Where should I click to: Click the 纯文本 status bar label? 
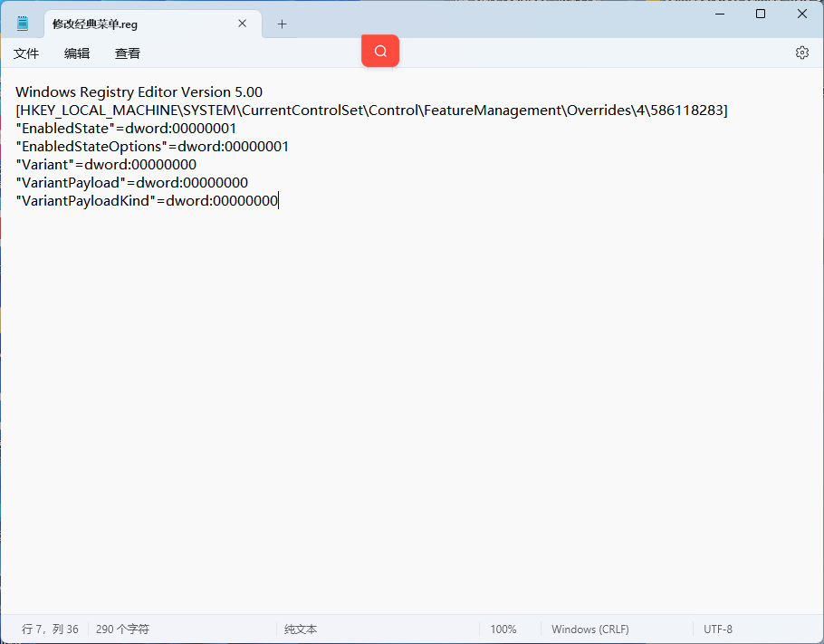pyautogui.click(x=301, y=630)
